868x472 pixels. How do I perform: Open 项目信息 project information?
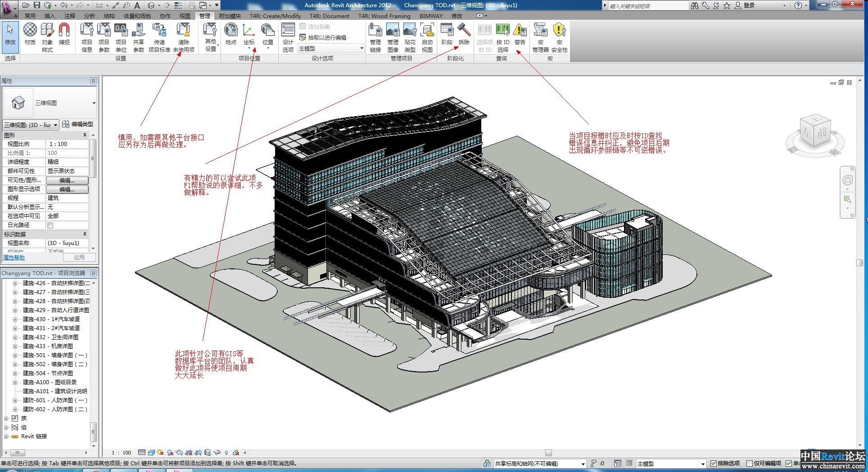87,37
